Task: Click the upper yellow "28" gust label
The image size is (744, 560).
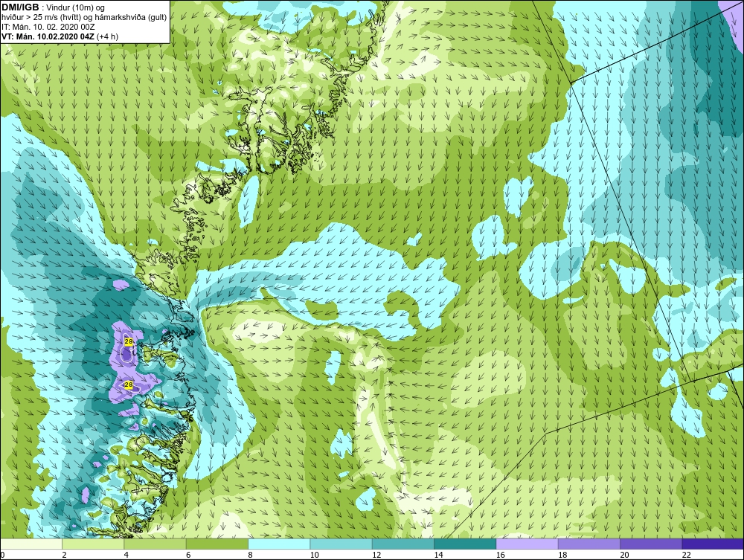Action: [128, 341]
